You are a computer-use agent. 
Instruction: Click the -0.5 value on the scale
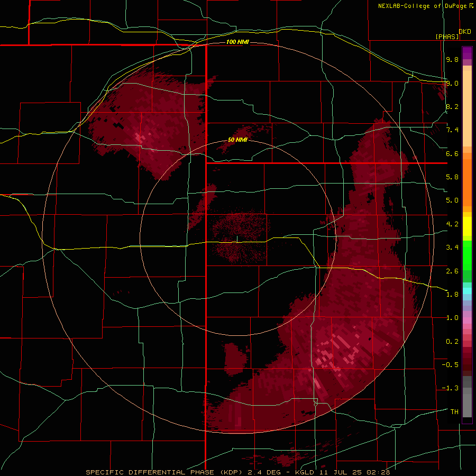(450, 365)
